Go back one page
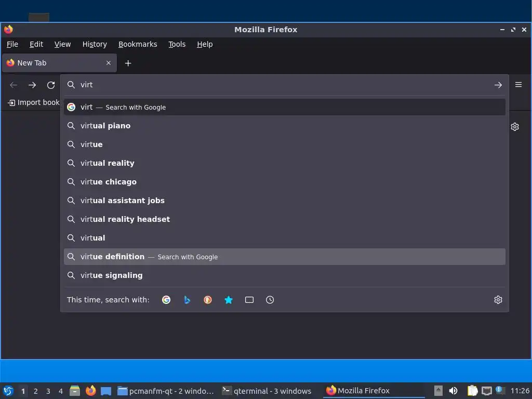Screen dimensions: 532x399 14,85
